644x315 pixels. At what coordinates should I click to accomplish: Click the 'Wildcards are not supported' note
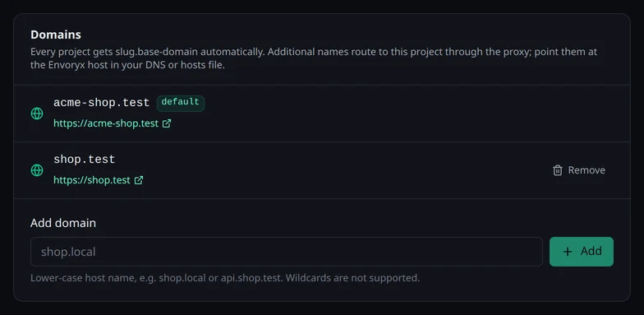point(352,278)
